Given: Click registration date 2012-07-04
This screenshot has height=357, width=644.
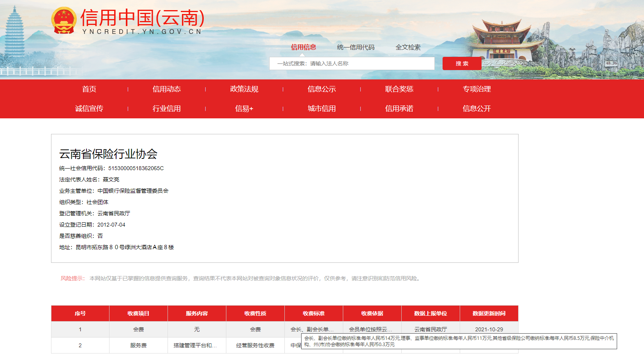Looking at the screenshot, I should tap(111, 225).
